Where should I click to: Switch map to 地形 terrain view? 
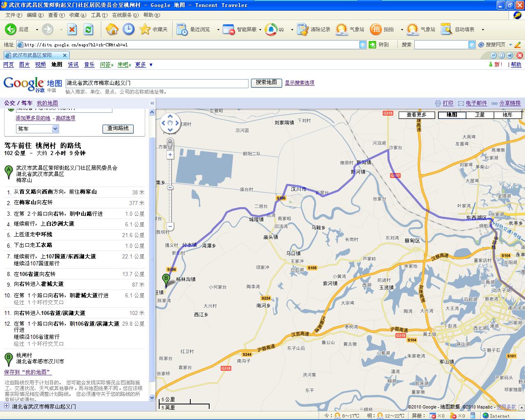coord(507,115)
